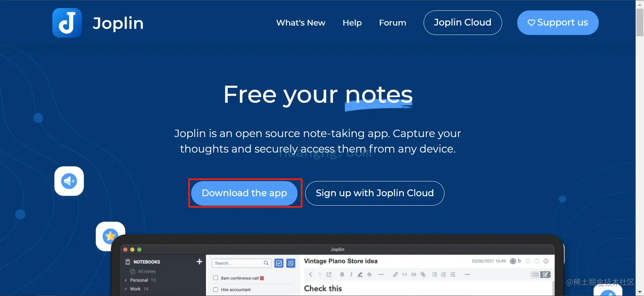644x296 pixels.
Task: Switch to Markdown editor toggle button
Action: (x=535, y=274)
